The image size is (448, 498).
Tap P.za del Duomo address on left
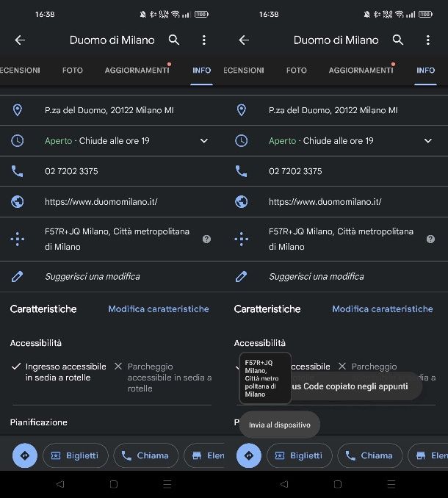(x=109, y=110)
